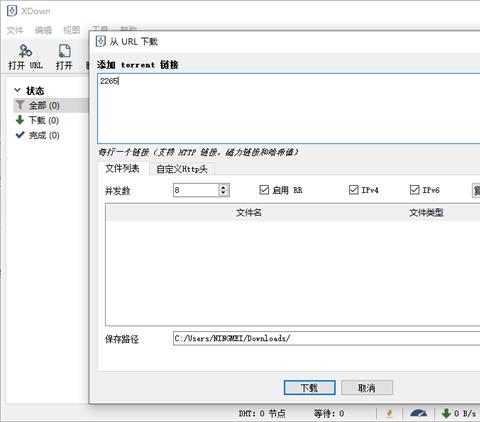480x422 pixels.
Task: Open the 文件 menu
Action: [x=15, y=30]
